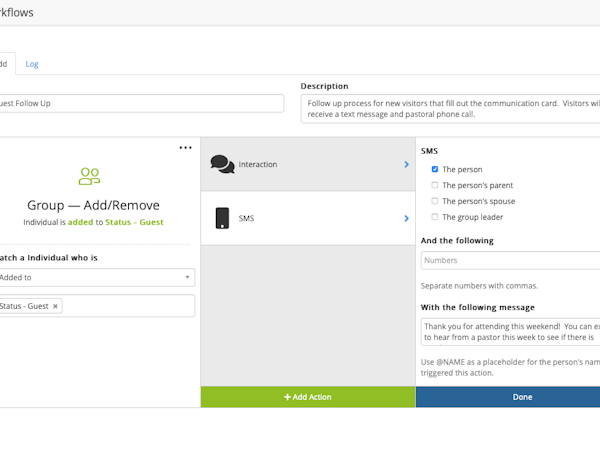Expand the SMS action chevron

click(x=406, y=218)
